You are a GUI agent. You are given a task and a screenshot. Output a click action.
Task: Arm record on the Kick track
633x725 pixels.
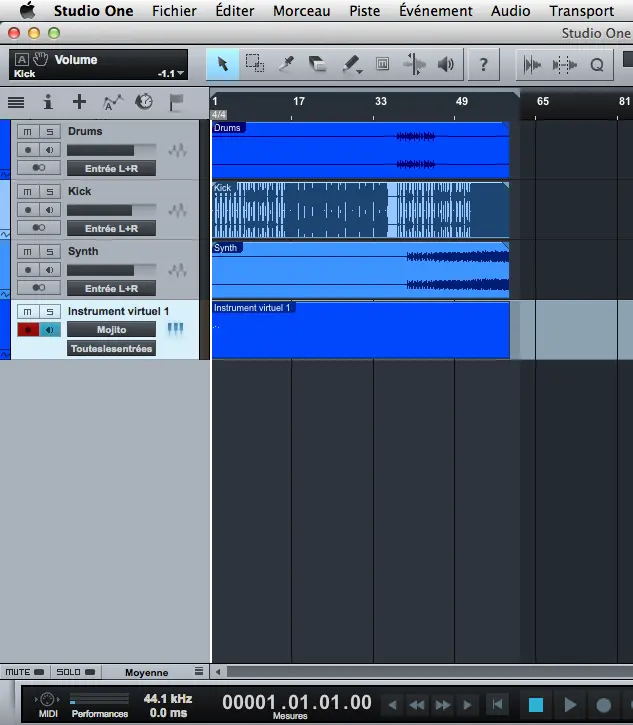[28, 210]
